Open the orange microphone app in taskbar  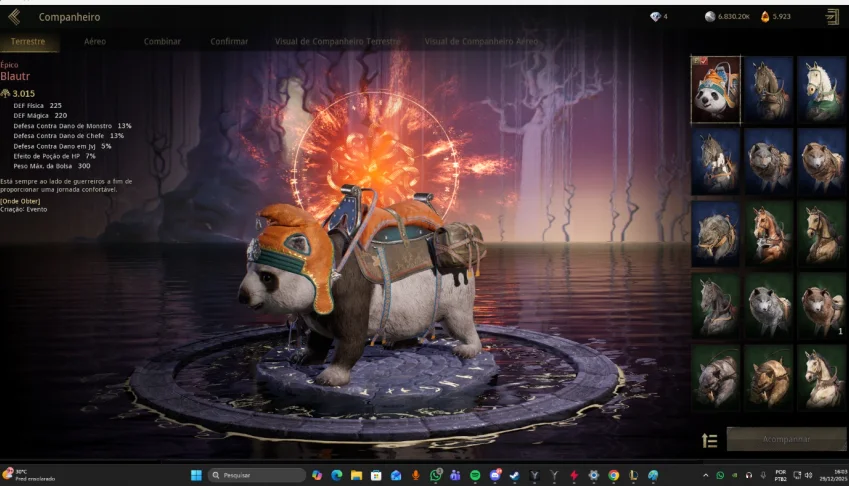point(415,475)
